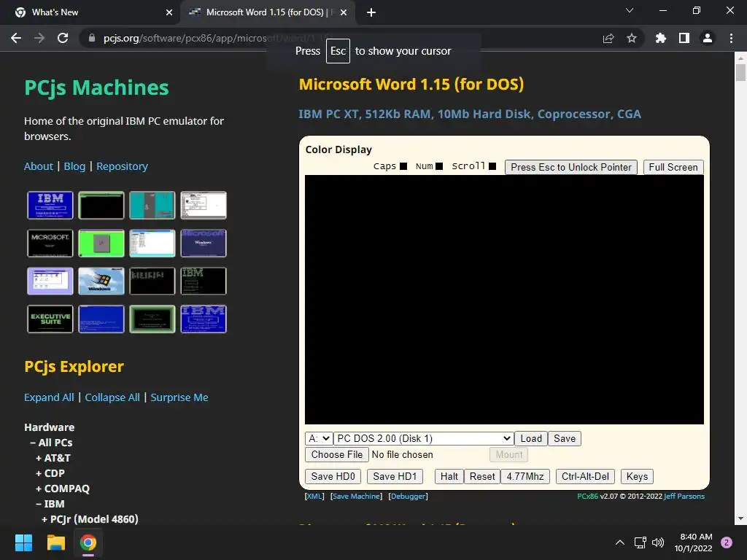Click the address bar URL field
The height and width of the screenshot is (560, 747).
(343, 38)
